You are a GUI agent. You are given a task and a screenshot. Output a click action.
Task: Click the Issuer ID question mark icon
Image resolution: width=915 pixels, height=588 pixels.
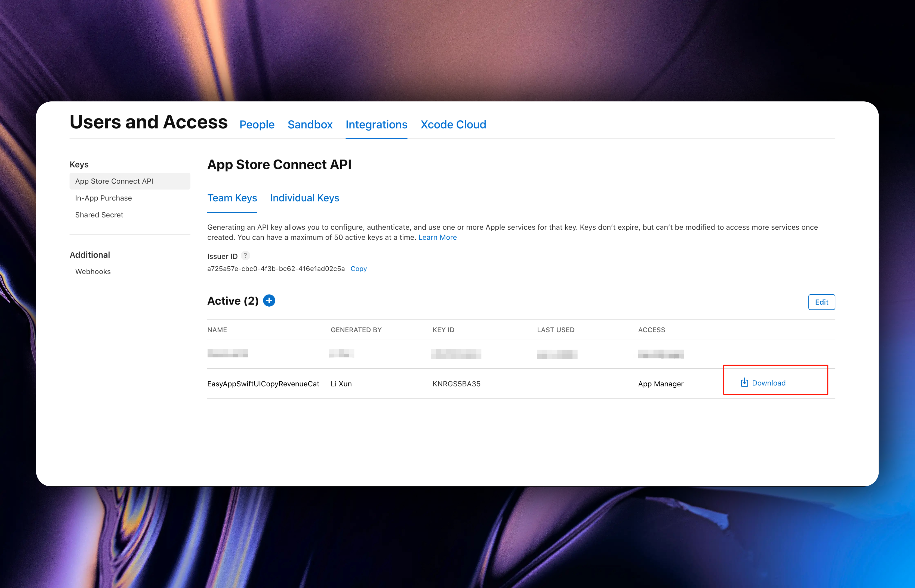point(245,256)
